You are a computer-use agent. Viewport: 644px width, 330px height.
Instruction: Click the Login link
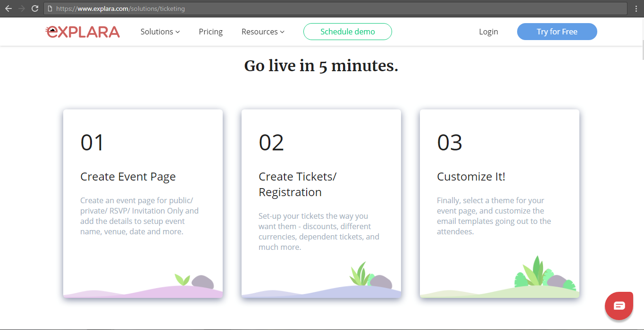tap(488, 32)
